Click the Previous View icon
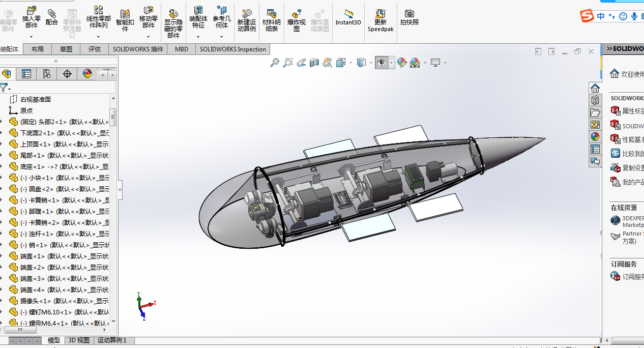 [x=301, y=63]
